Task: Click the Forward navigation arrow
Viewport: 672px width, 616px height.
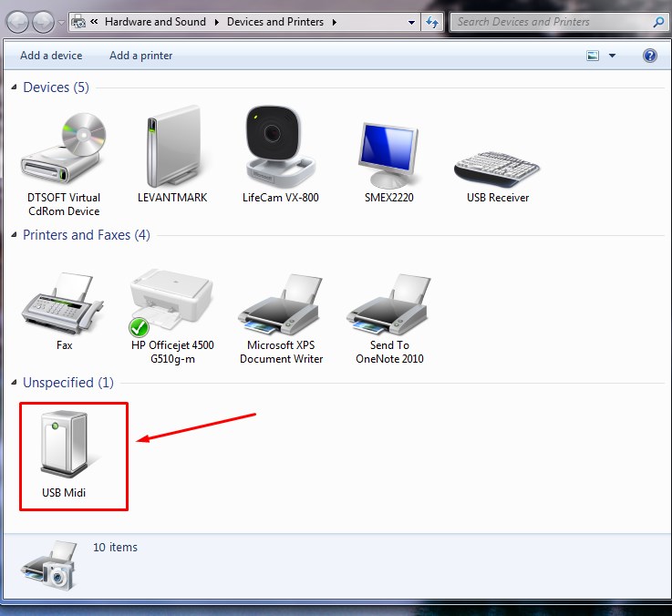Action: coord(43,22)
